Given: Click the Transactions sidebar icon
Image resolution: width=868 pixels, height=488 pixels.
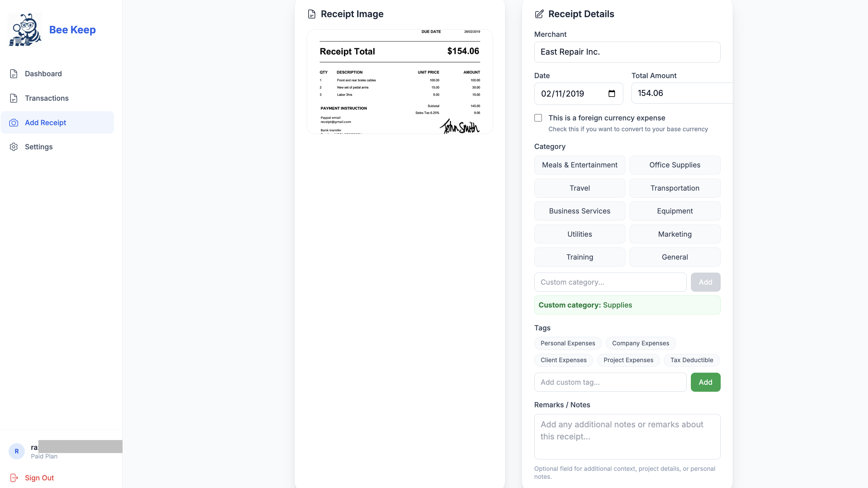Looking at the screenshot, I should 13,98.
